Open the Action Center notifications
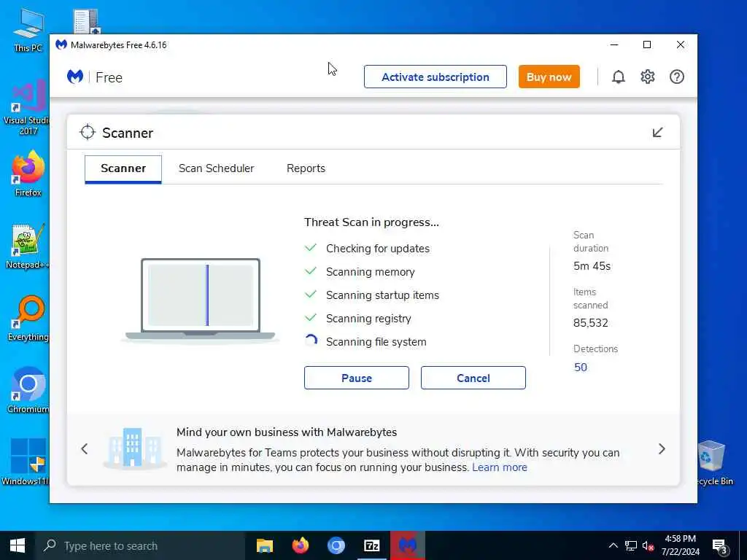 (719, 546)
